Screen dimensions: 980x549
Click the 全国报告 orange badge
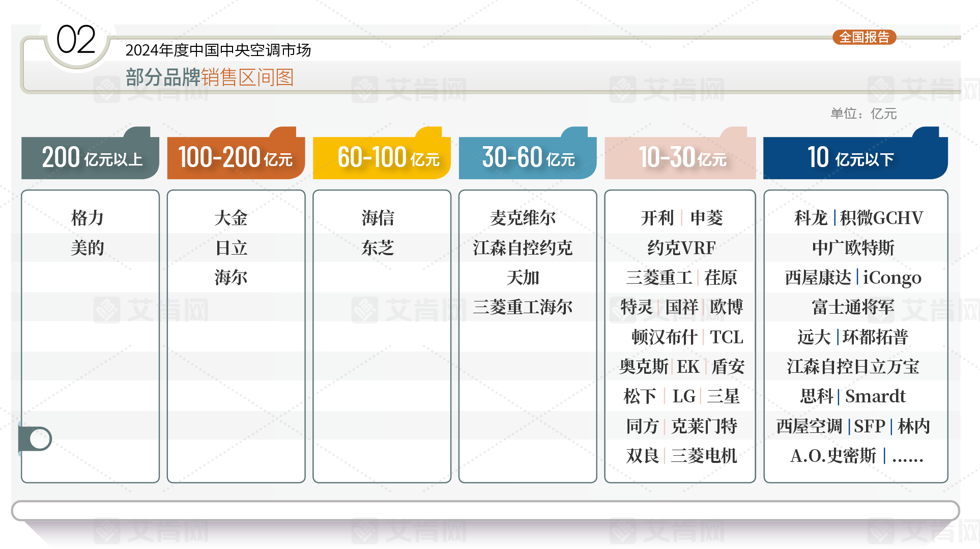[864, 37]
